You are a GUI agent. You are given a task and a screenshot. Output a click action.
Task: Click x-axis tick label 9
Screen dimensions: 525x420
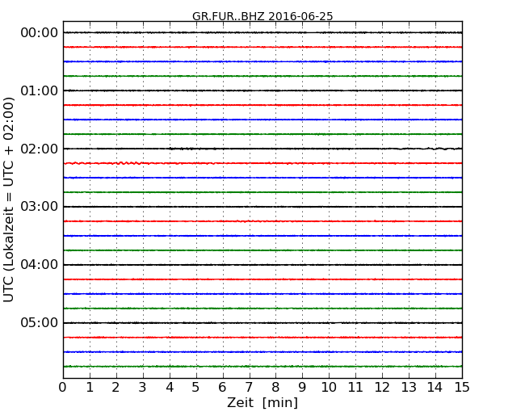[302, 387]
